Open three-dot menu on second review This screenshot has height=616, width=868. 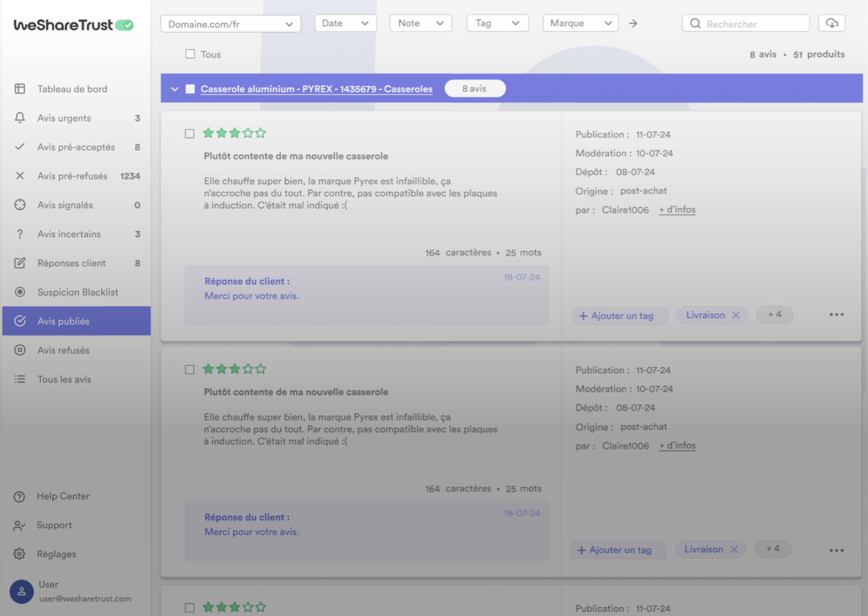click(x=836, y=551)
